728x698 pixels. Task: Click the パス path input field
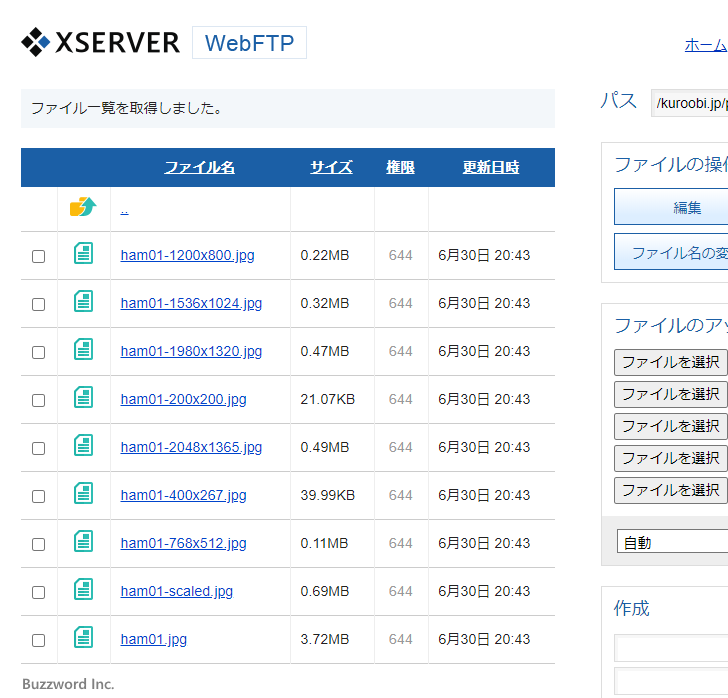click(x=689, y=103)
